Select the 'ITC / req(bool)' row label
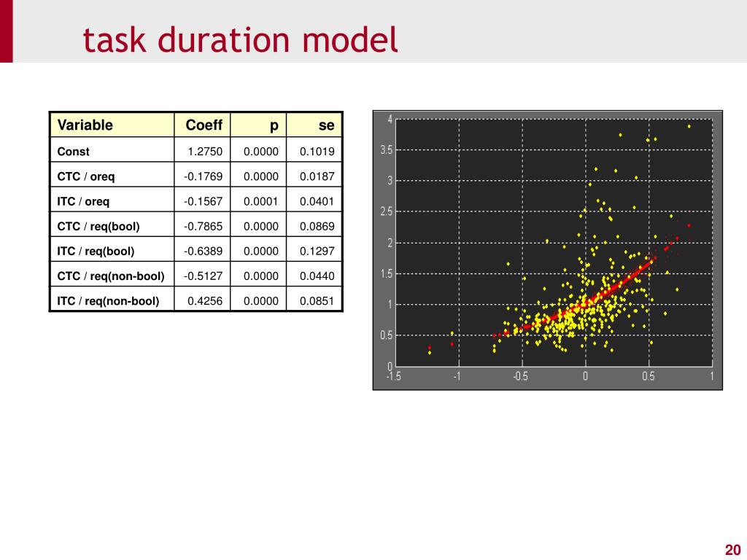 [96, 251]
